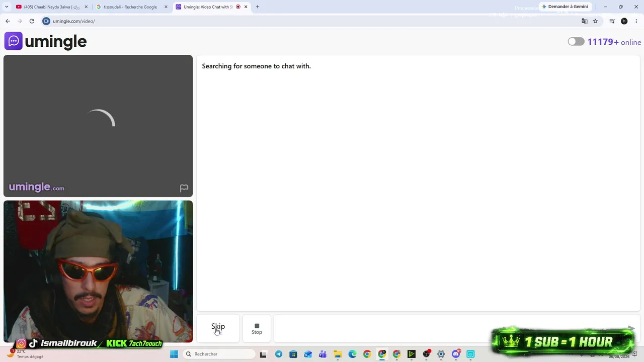Screen dimensions: 644x362
Task: Bookmark this page with the star icon
Action: (x=595, y=21)
